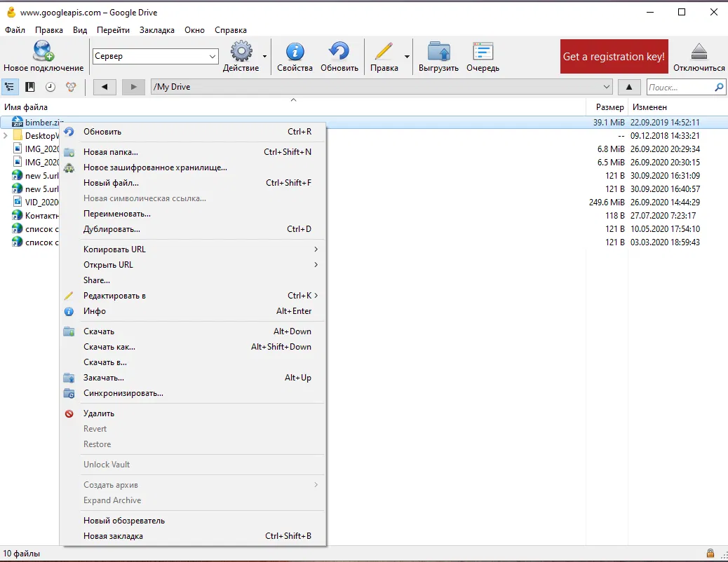Sort by the Изменен column header

[678, 107]
